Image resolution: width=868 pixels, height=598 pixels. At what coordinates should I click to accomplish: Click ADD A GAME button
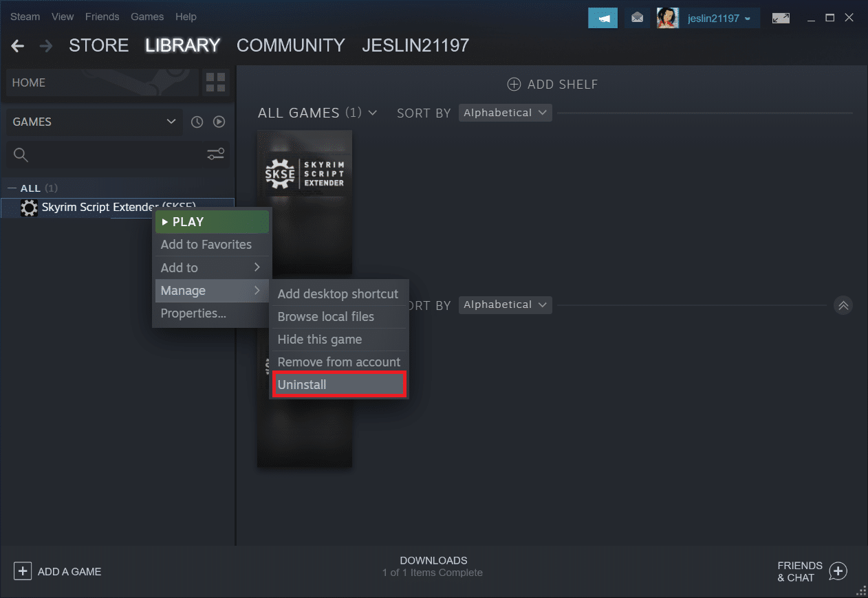pyautogui.click(x=58, y=571)
